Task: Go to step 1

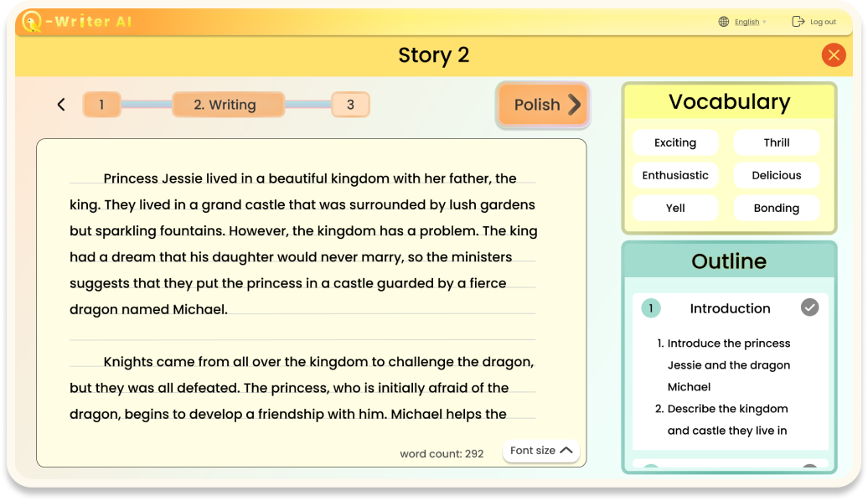Action: coord(102,105)
